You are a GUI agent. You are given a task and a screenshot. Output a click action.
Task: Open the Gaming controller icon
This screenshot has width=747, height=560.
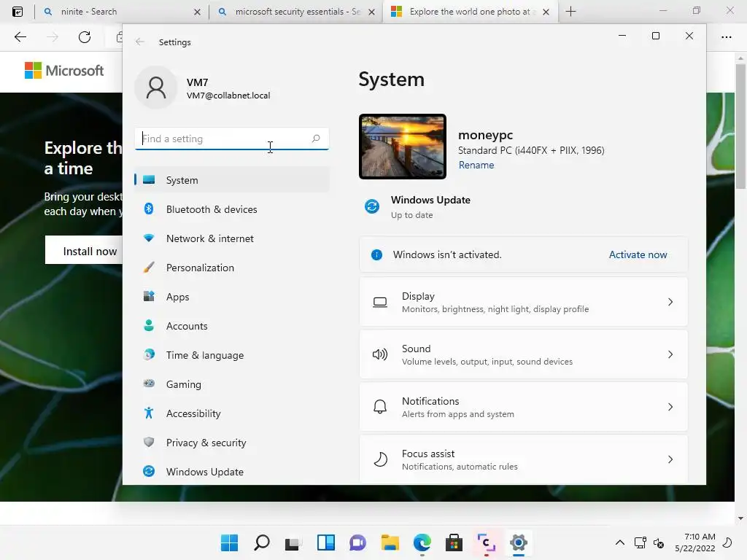tap(149, 384)
